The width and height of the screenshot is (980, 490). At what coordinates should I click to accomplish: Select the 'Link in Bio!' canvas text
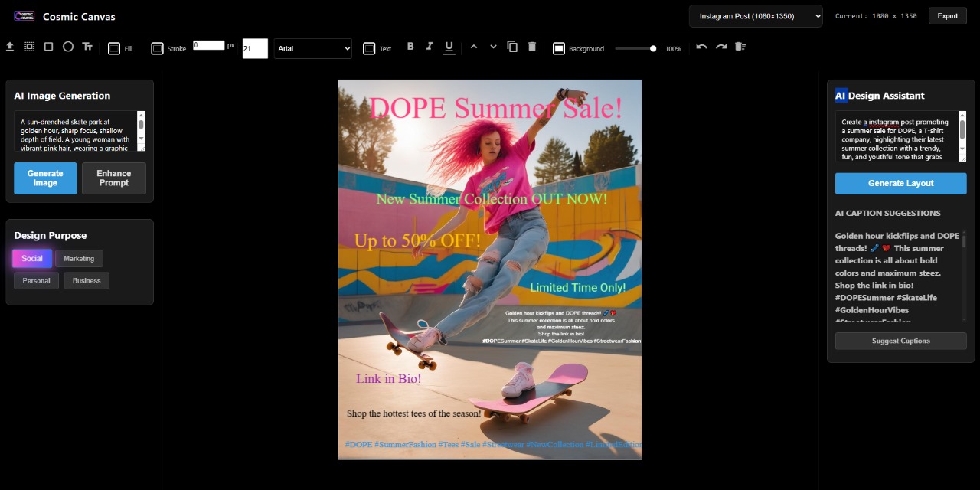pos(388,379)
